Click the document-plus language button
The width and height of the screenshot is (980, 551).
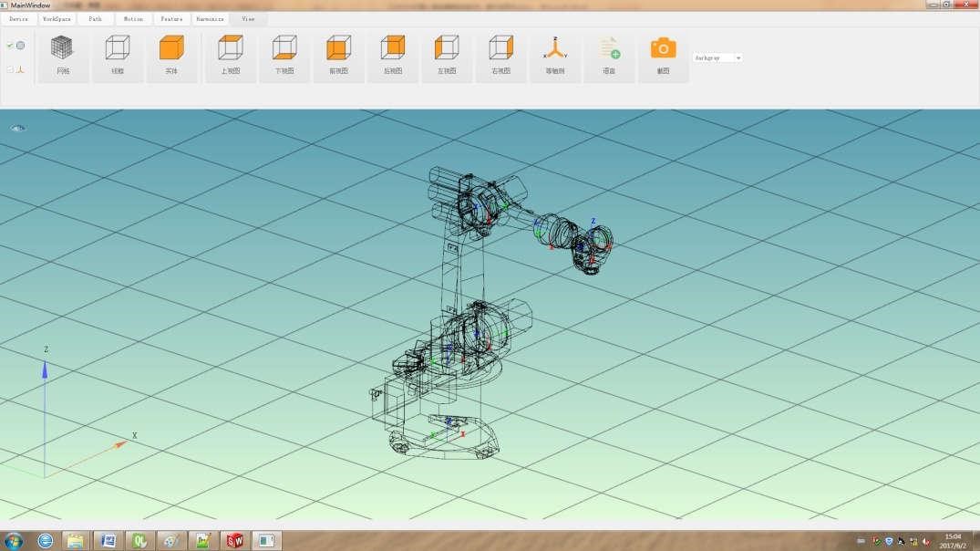[609, 55]
